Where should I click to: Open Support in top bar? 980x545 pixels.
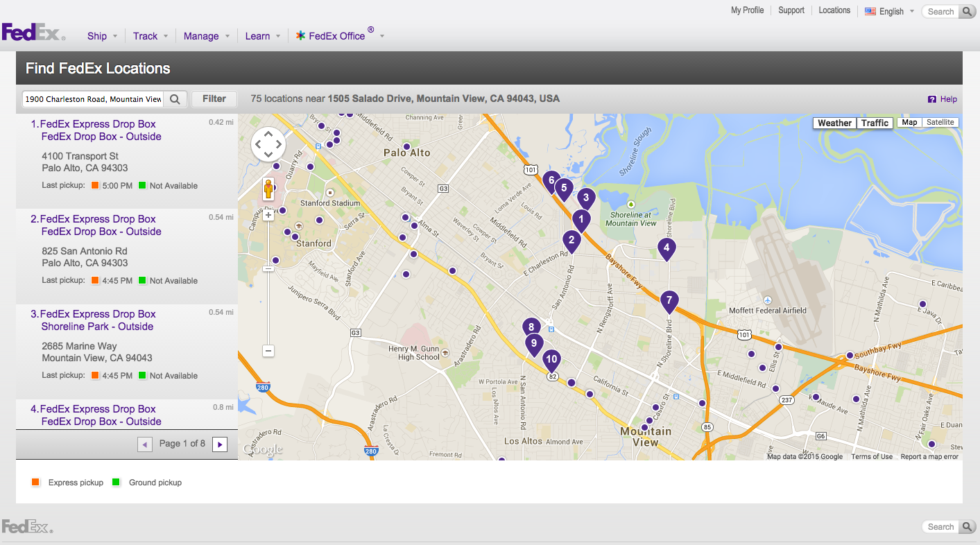tap(791, 10)
